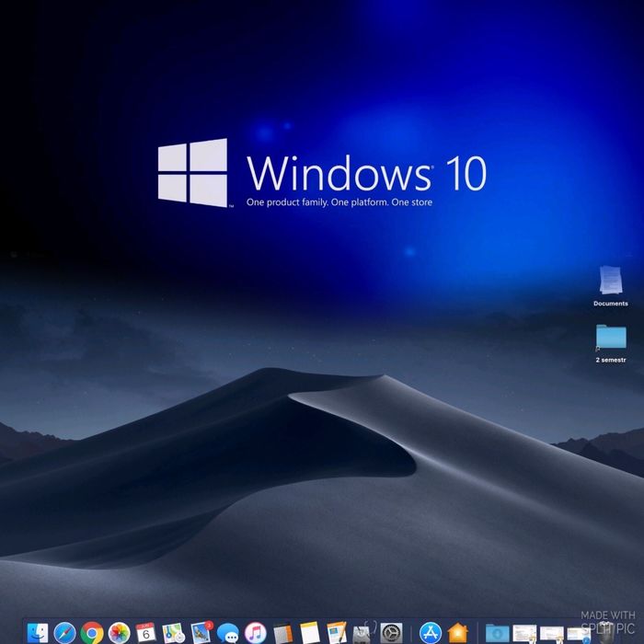Restore the middle minimized window in the Dock
Viewport: 644px width, 644px height.
[551, 634]
